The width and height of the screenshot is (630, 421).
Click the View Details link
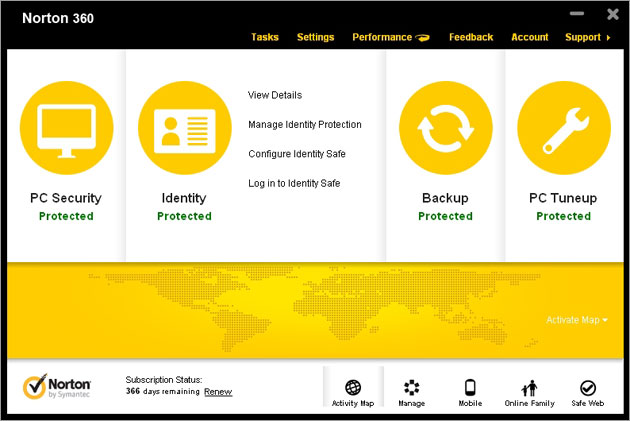pyautogui.click(x=275, y=95)
